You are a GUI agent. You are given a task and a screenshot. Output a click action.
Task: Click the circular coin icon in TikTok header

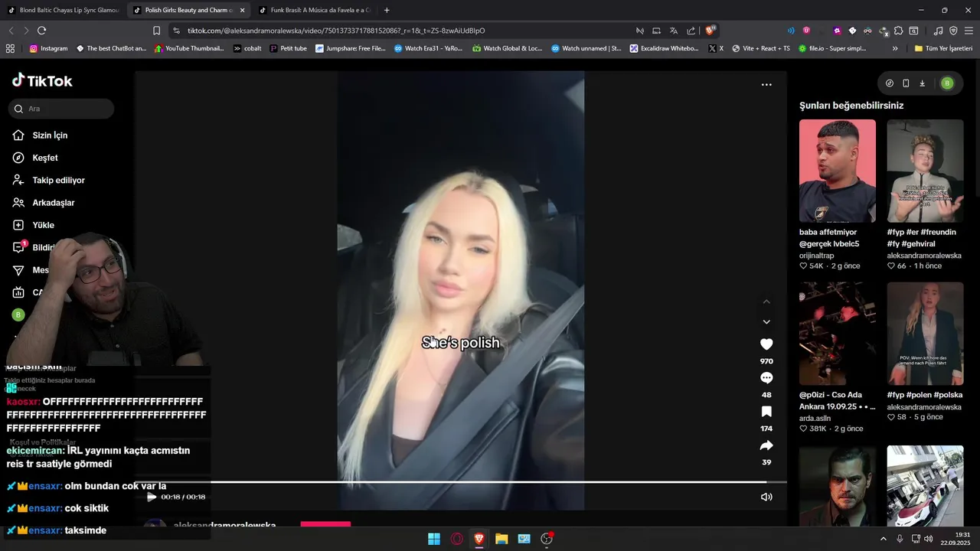pyautogui.click(x=889, y=83)
